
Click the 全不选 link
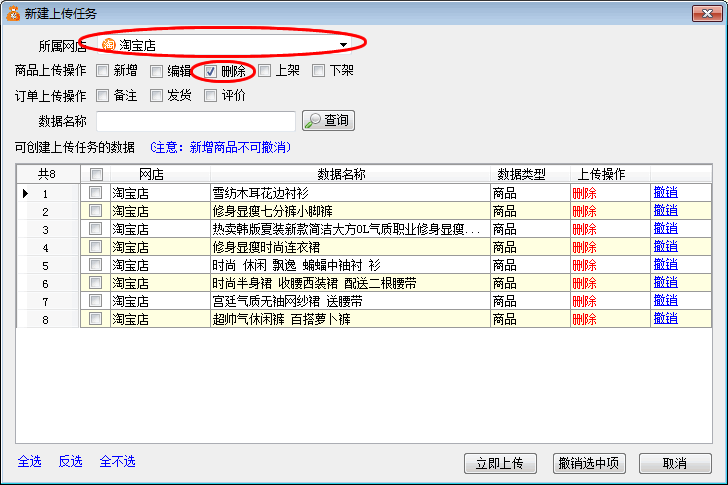pyautogui.click(x=117, y=461)
